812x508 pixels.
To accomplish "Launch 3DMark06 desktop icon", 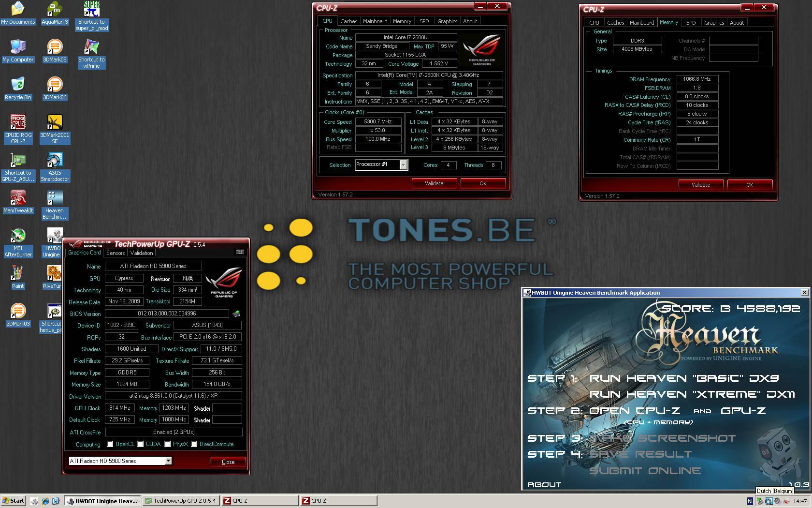I will click(x=55, y=89).
